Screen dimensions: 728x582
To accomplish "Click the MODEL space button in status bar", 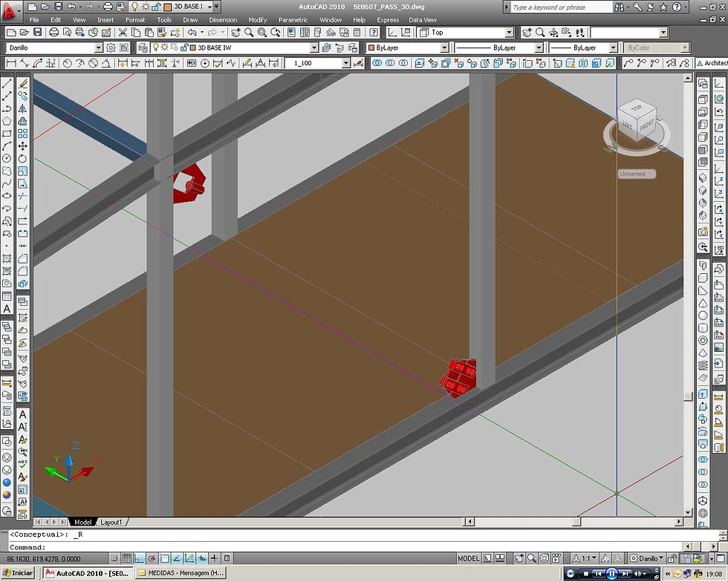I will 468,558.
